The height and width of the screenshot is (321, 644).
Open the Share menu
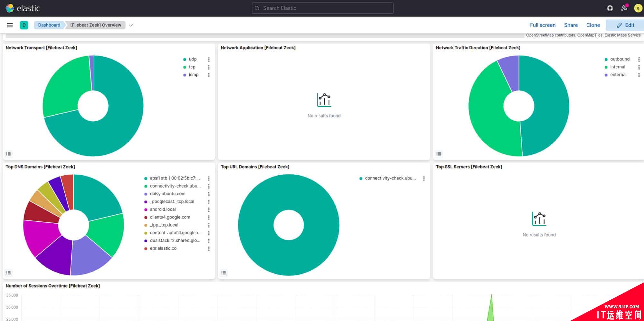point(571,25)
